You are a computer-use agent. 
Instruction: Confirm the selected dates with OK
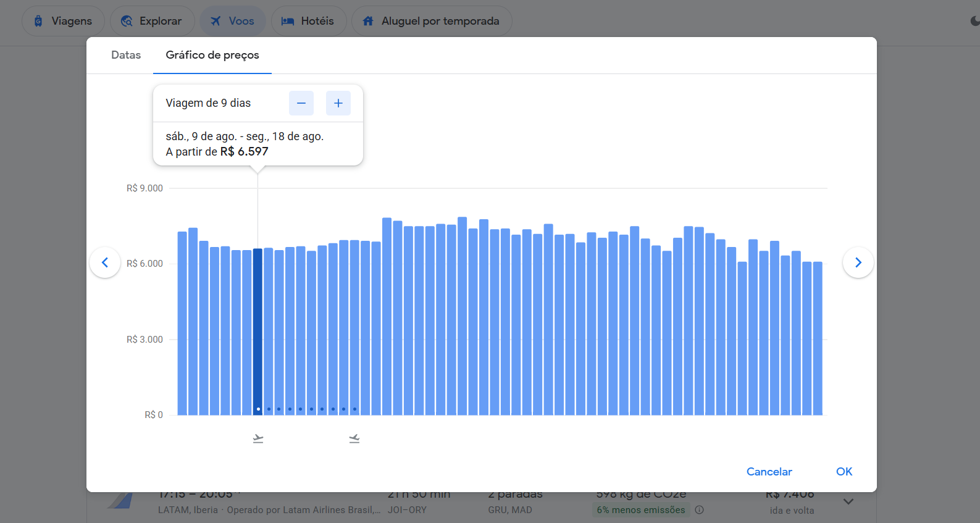pos(844,472)
